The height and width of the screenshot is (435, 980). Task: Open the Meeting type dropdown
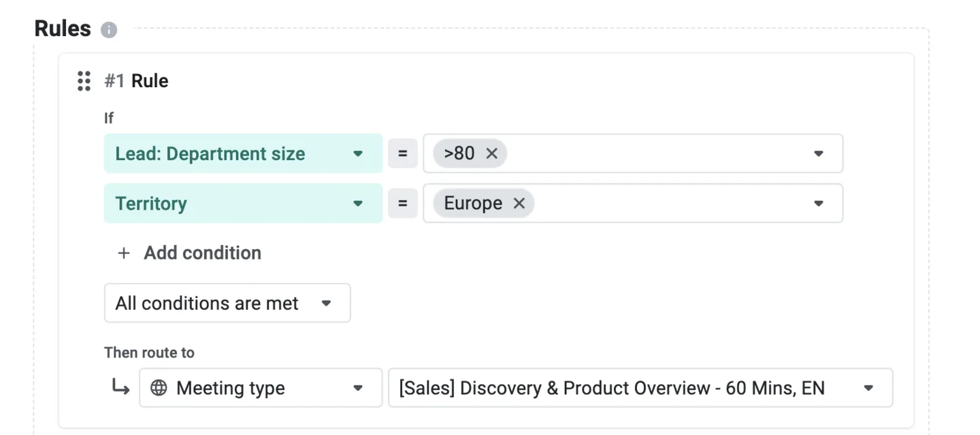tap(261, 388)
